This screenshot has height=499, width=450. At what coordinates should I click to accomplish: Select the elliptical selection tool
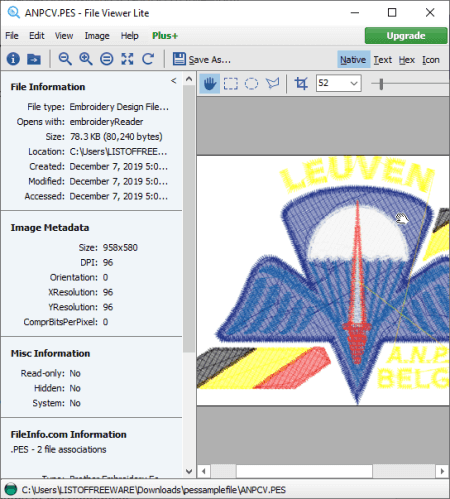pyautogui.click(x=251, y=83)
